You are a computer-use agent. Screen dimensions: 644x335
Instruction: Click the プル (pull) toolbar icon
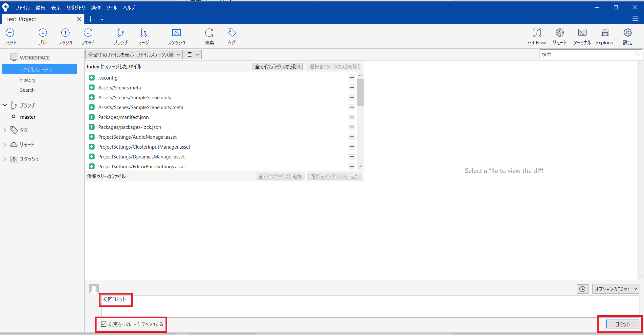click(43, 36)
